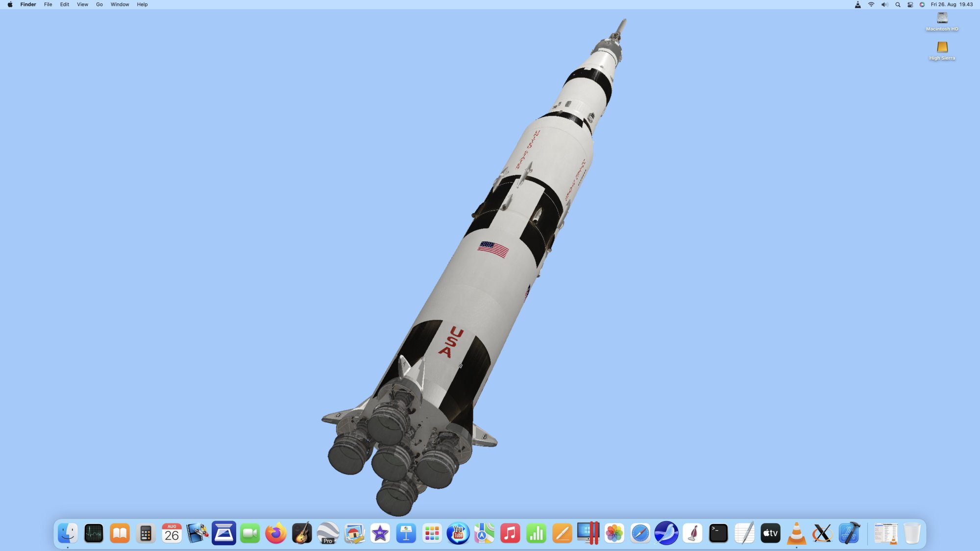Open Control Center toggles in menu bar

coord(910,4)
